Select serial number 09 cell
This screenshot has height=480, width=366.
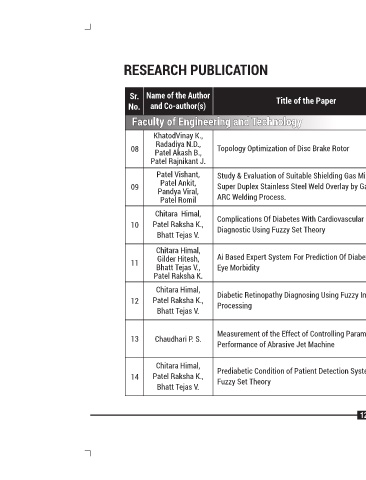(x=135, y=187)
